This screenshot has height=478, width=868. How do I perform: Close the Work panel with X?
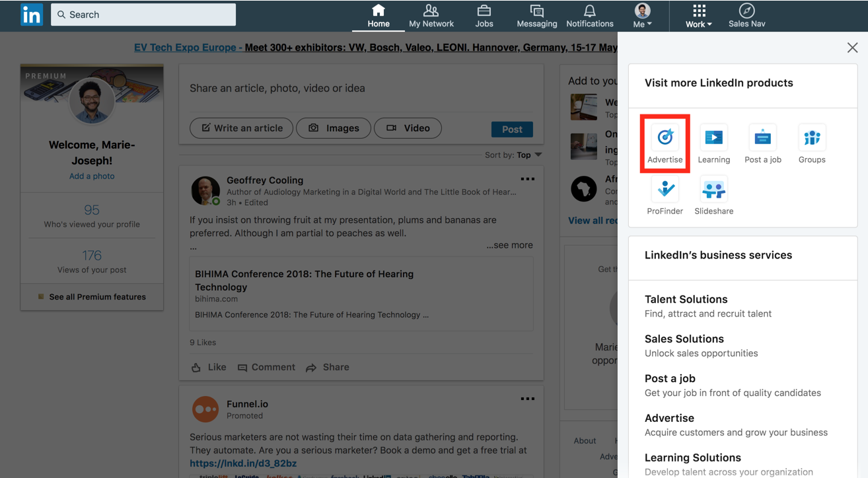pyautogui.click(x=853, y=48)
